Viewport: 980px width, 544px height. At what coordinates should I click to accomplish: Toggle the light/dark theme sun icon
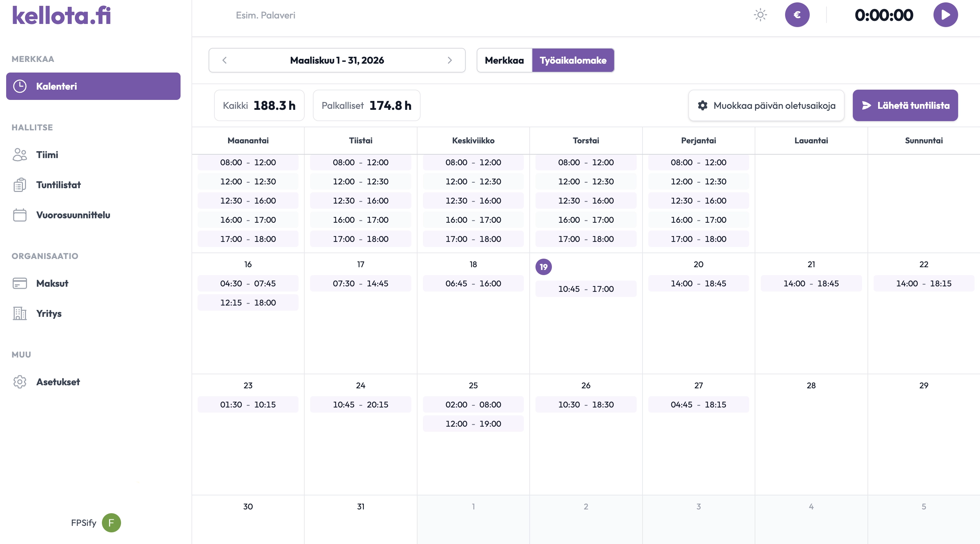point(760,15)
